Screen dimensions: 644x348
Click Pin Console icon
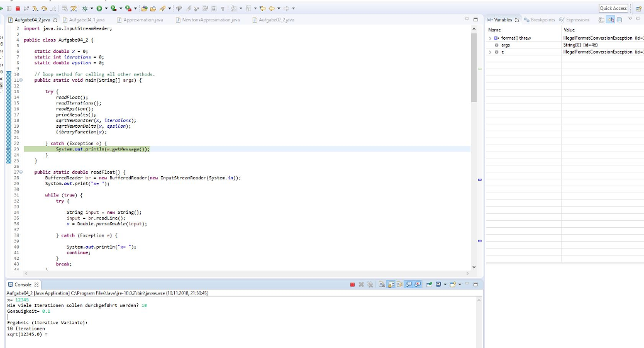click(x=429, y=284)
